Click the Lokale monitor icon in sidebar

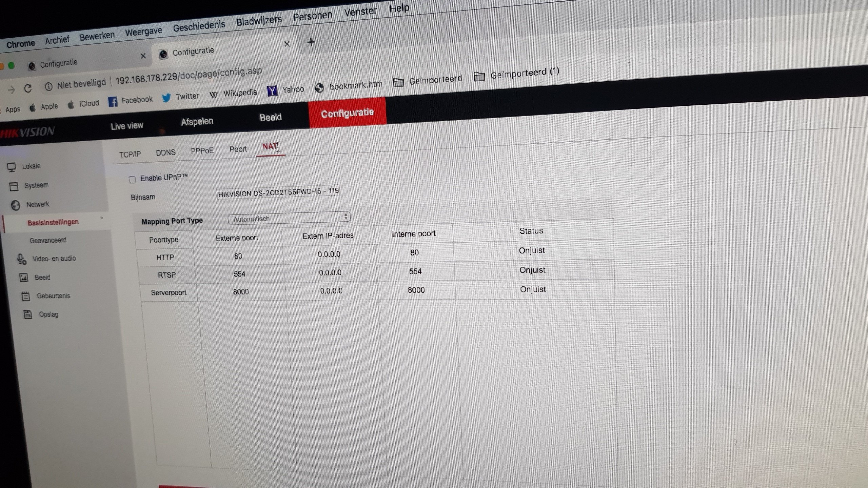(12, 167)
